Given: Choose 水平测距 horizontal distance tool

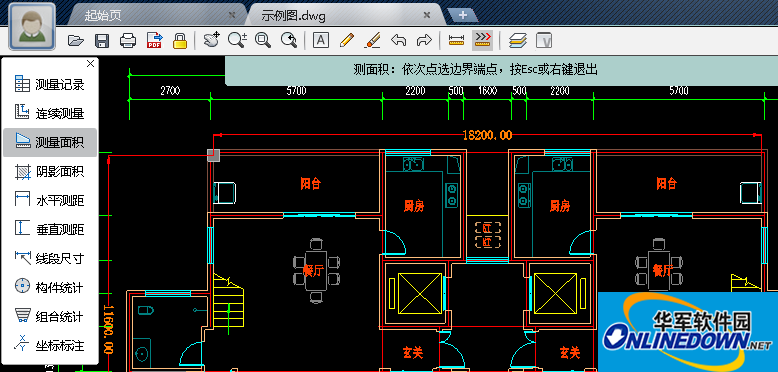Looking at the screenshot, I should (50, 200).
